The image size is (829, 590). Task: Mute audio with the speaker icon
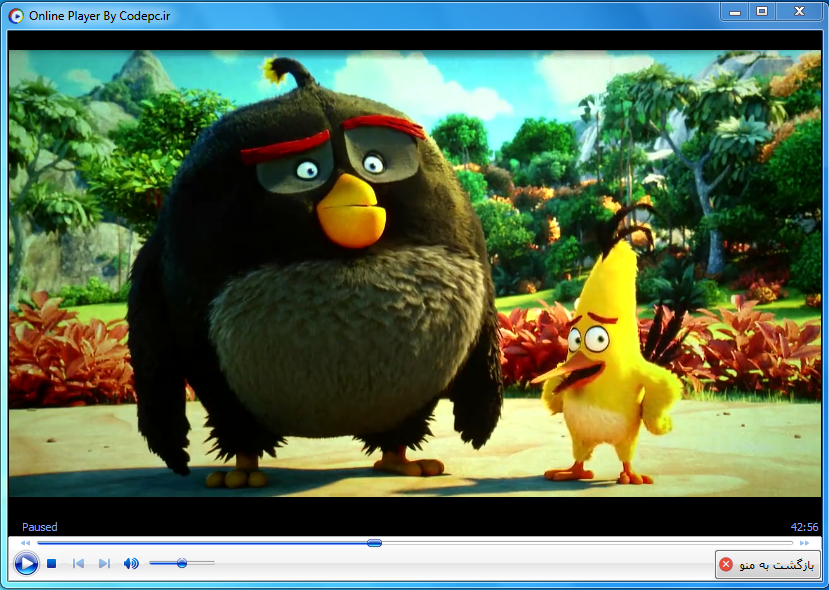point(131,564)
